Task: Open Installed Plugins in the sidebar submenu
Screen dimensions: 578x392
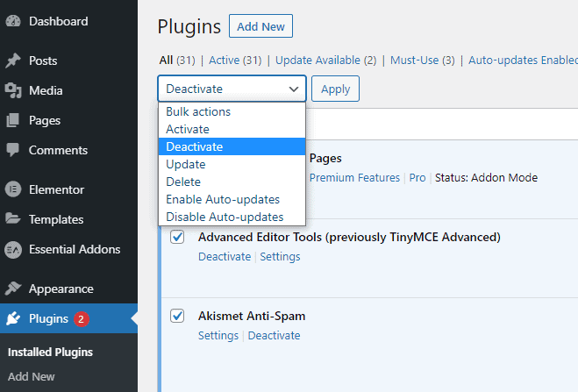Action: pos(50,353)
